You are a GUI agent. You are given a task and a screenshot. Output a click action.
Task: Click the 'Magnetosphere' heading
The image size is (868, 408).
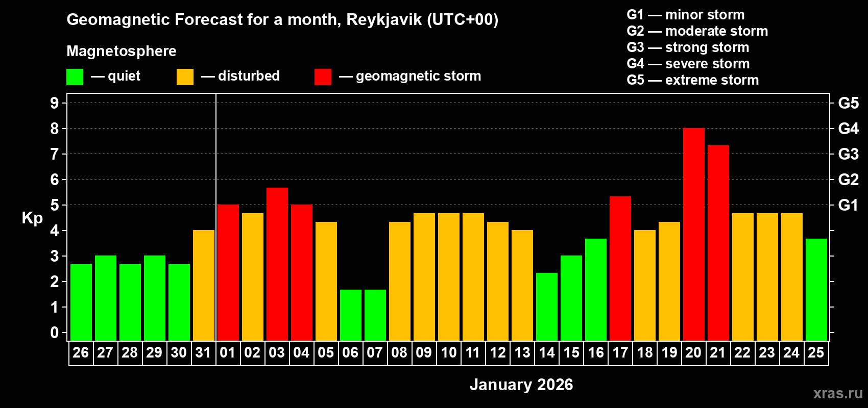point(122,51)
